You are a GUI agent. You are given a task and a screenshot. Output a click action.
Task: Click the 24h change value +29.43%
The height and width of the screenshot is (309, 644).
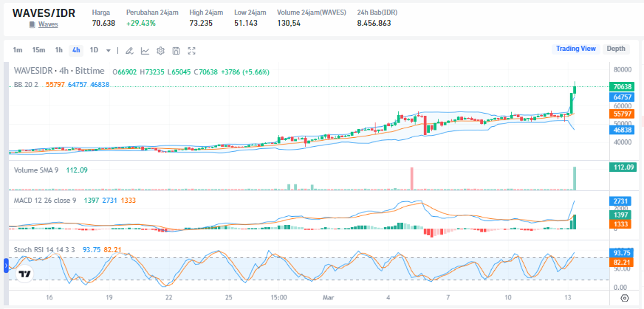pos(141,23)
